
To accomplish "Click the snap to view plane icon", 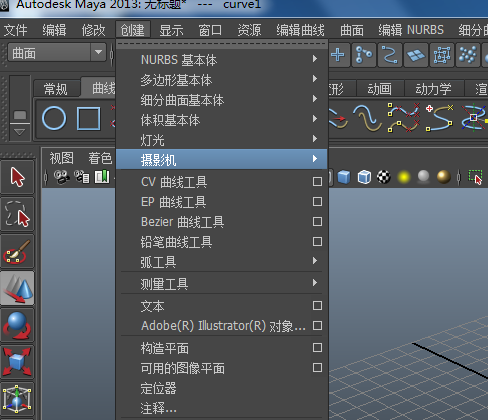I will pyautogui.click(x=416, y=55).
